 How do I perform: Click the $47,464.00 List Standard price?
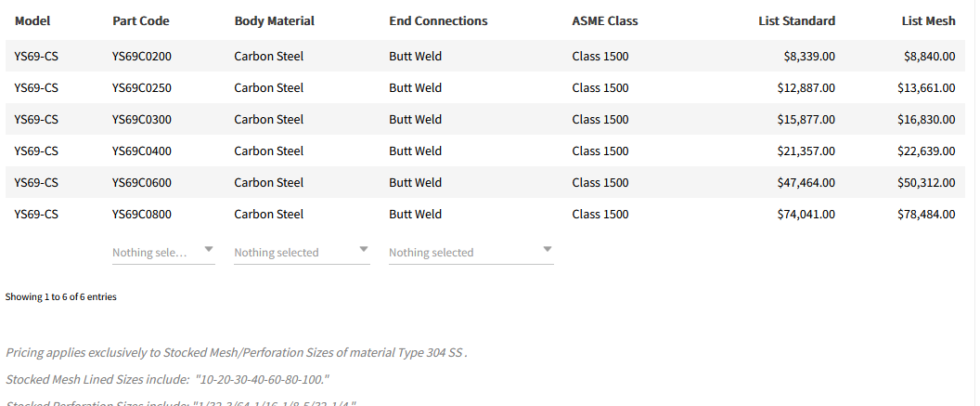click(806, 182)
